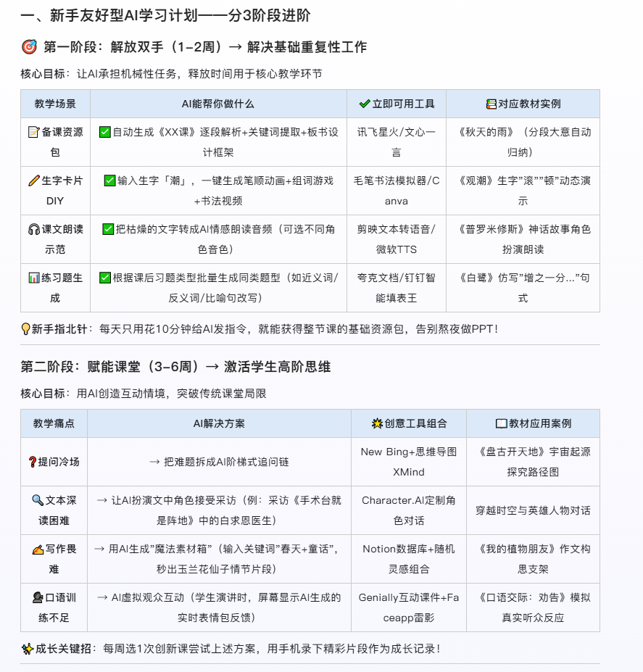Click the lightbulb icon before 新手指北针
Viewport: 643px width, 672px height.
pos(26,328)
